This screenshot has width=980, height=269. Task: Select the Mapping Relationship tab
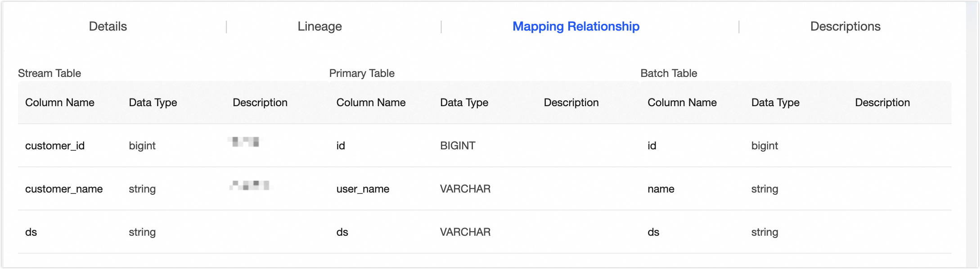point(576,27)
